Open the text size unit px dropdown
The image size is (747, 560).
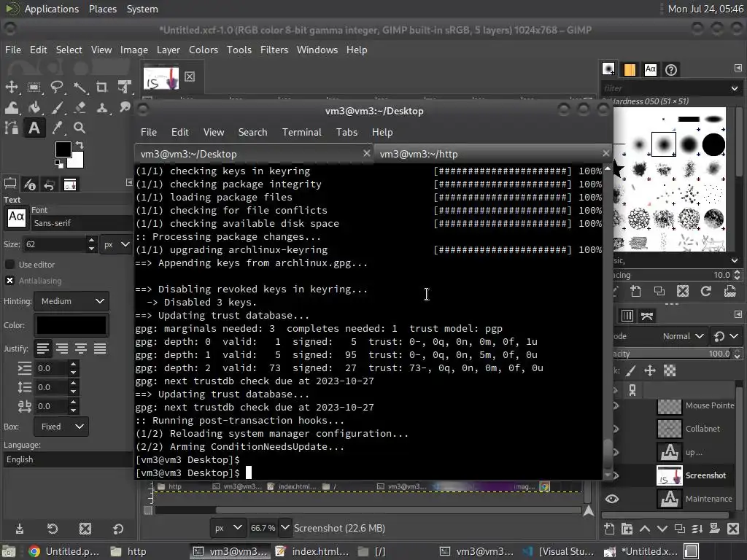(x=116, y=244)
